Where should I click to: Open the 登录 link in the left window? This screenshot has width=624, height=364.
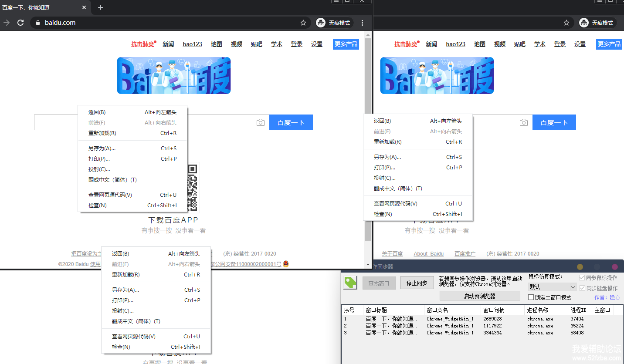click(x=297, y=44)
